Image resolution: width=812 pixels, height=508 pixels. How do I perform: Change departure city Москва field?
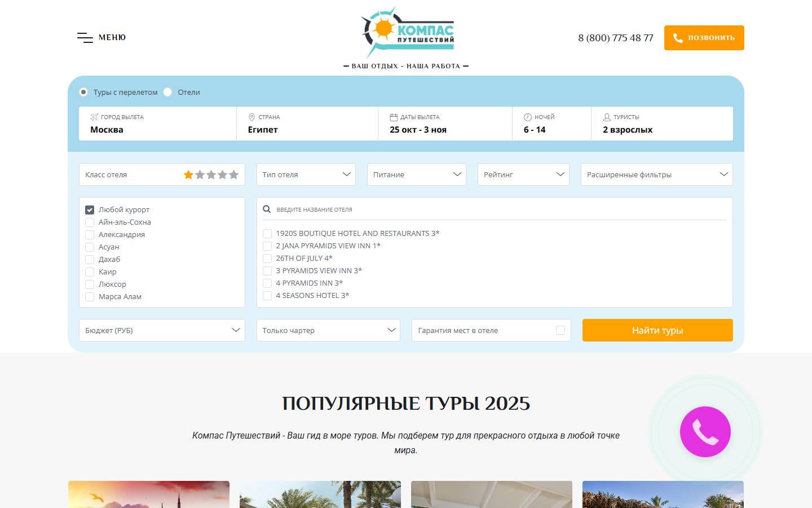[x=158, y=124]
